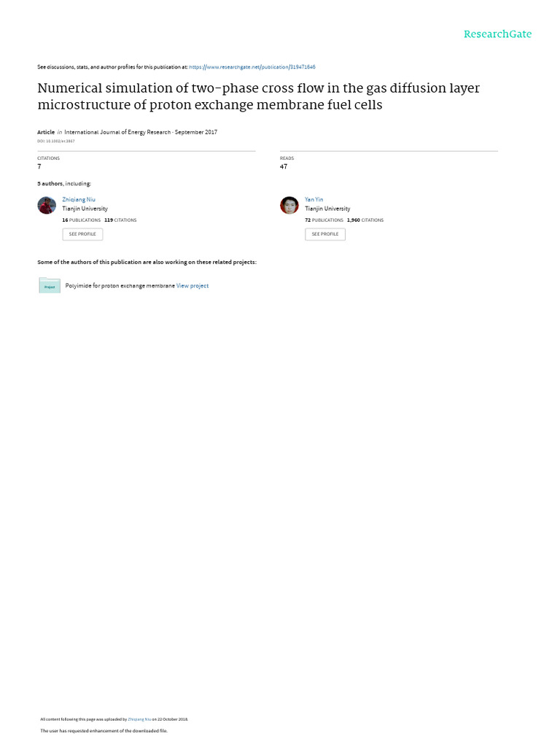Click Yan Yin's profile photo

289,205
